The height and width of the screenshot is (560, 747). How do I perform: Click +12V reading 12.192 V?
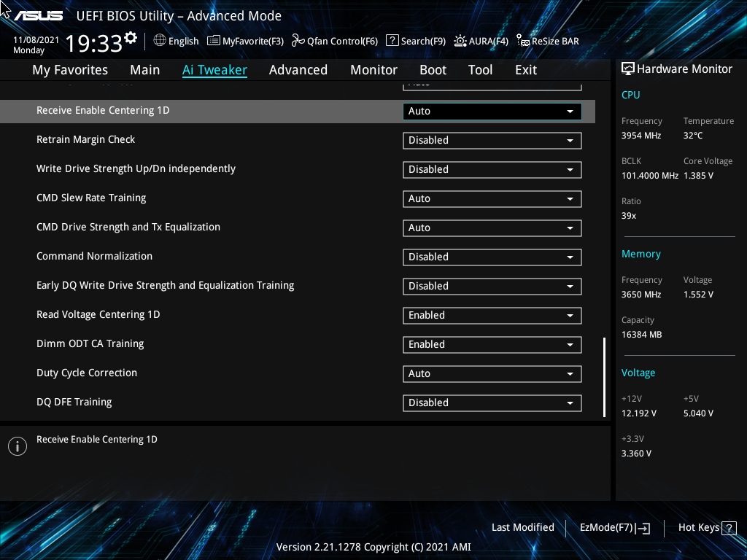point(639,413)
